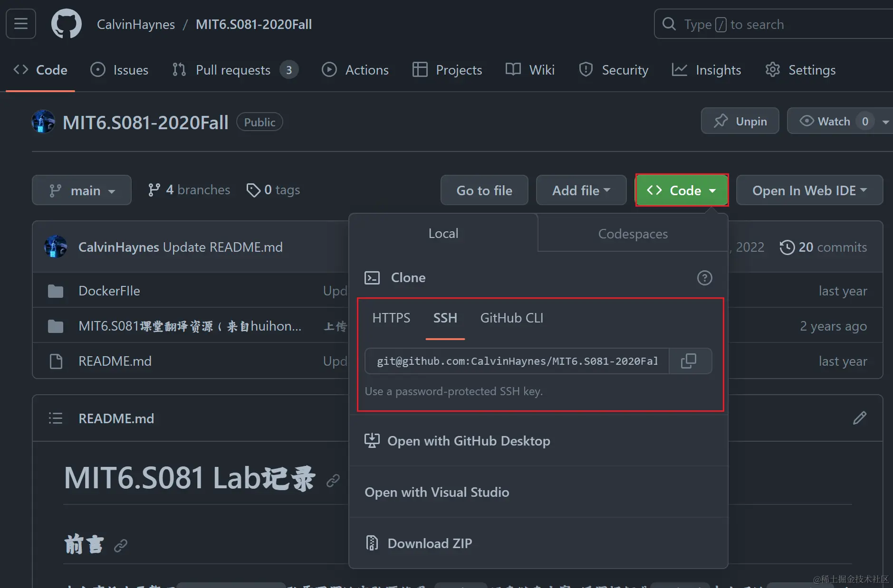This screenshot has height=588, width=893.
Task: Click the folder icon beside MIT6.S081课堂翻译资源
Action: [56, 326]
